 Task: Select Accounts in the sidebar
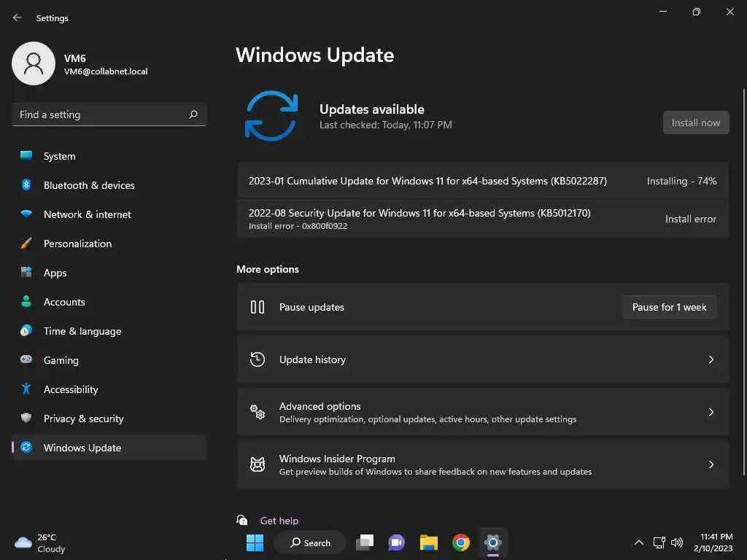click(x=109, y=302)
